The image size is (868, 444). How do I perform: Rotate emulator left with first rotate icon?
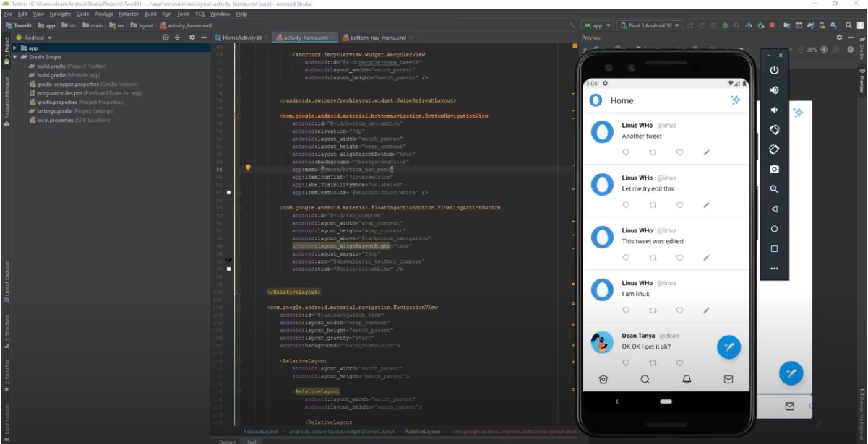(774, 130)
